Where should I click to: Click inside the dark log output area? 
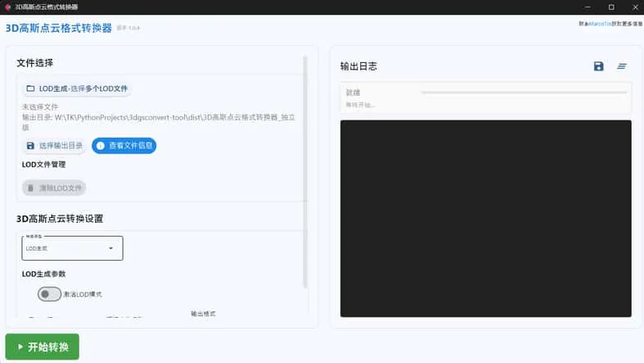click(x=485, y=218)
